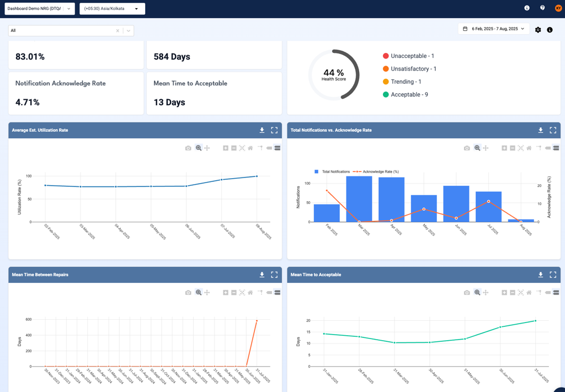Enable compare-data hover on the Mean Time to Acceptable chart
565x392 pixels.
tap(556, 293)
